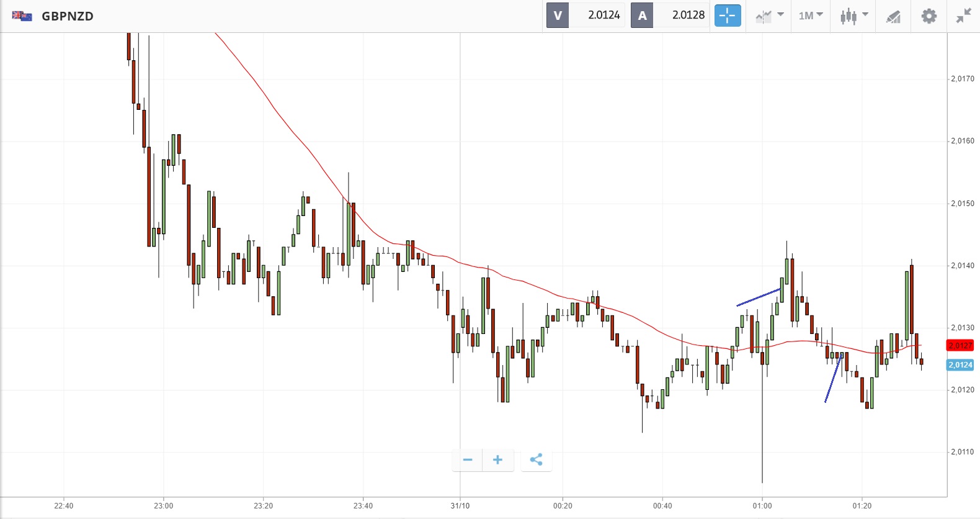Toggle the crosshair cursor button

(x=728, y=16)
